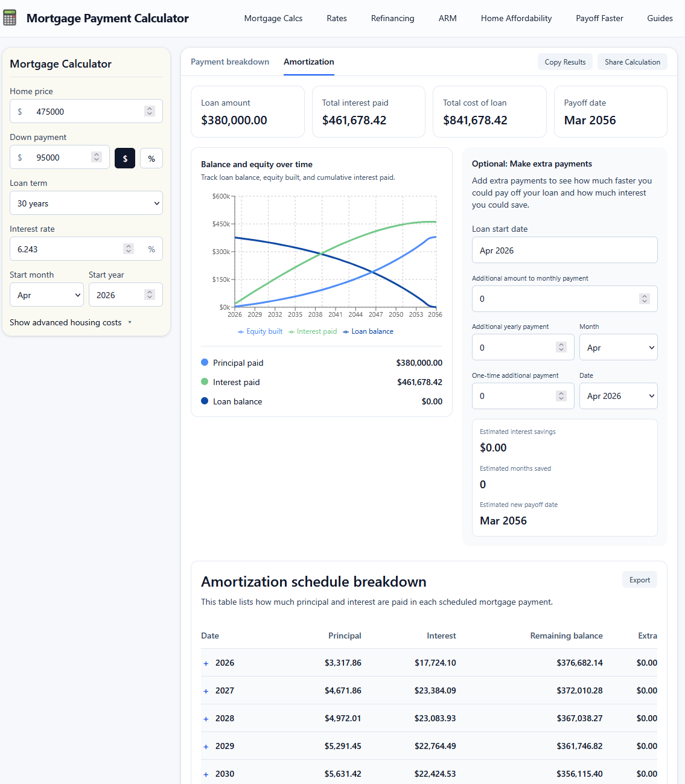Open the Loan term dropdown
The width and height of the screenshot is (685, 784).
(86, 203)
